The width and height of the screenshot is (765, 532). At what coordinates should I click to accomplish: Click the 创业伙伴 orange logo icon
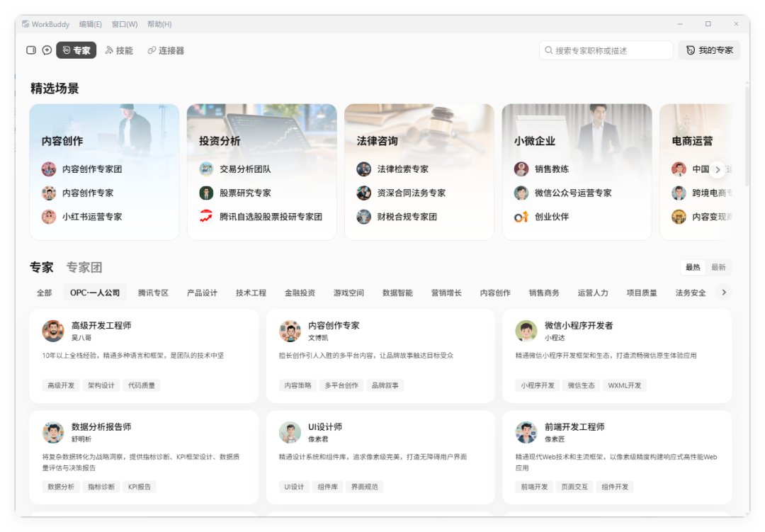[x=521, y=216]
